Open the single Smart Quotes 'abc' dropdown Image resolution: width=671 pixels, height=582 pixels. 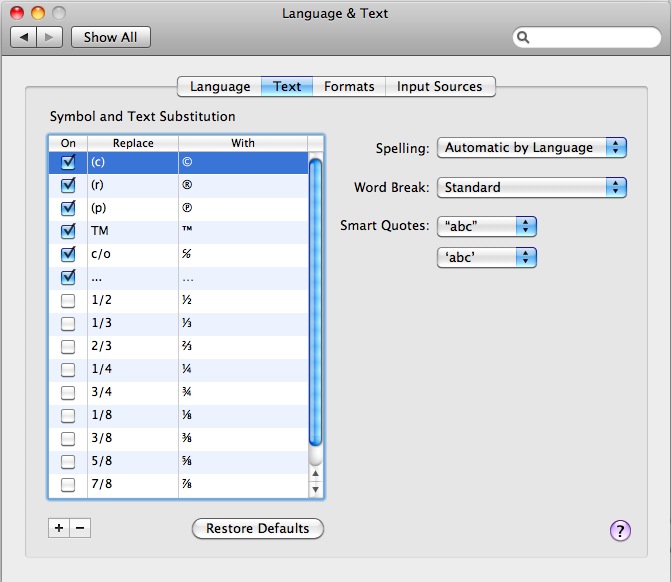pyautogui.click(x=487, y=258)
